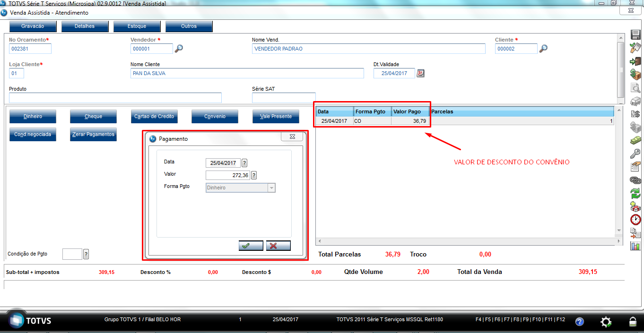Click the Loja Cliente field
This screenshot has width=644, height=333.
17,73
